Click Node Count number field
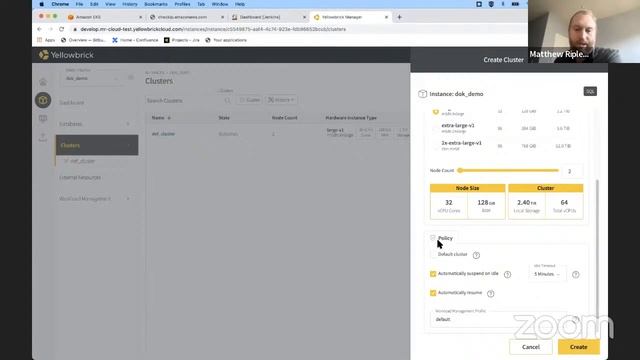The height and width of the screenshot is (360, 640). click(572, 171)
